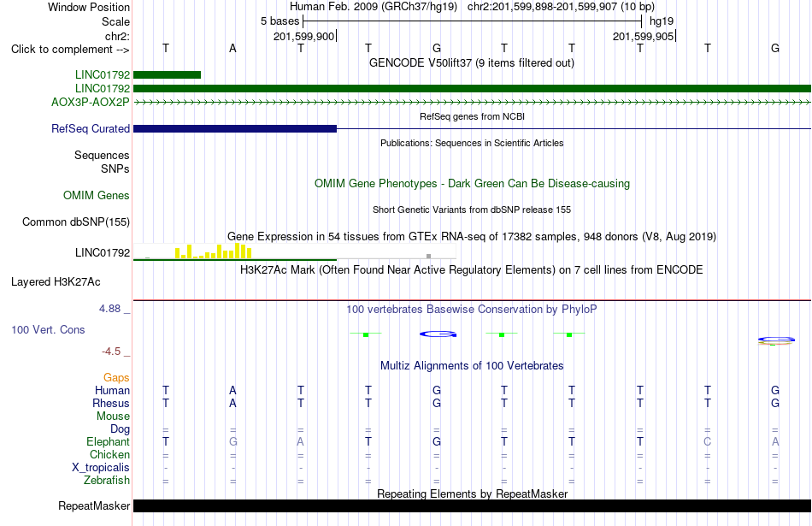The width and height of the screenshot is (812, 526).
Task: Select the Mouse species row label
Action: click(x=113, y=417)
